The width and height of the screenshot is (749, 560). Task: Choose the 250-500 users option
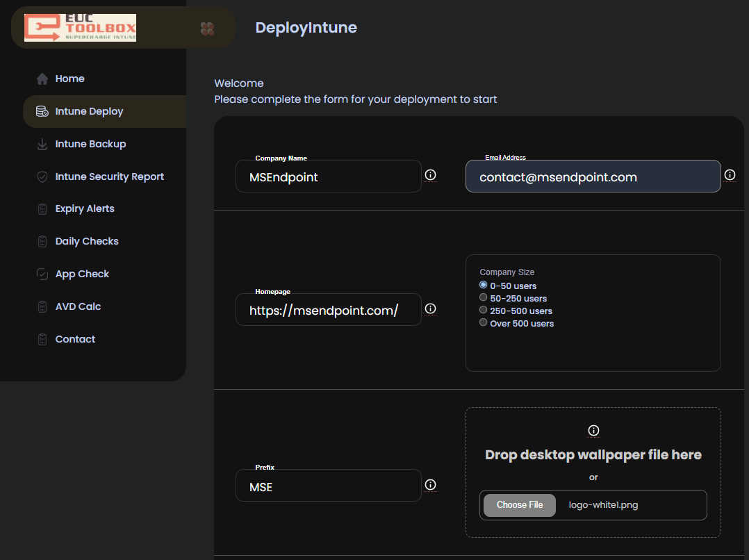pos(483,310)
